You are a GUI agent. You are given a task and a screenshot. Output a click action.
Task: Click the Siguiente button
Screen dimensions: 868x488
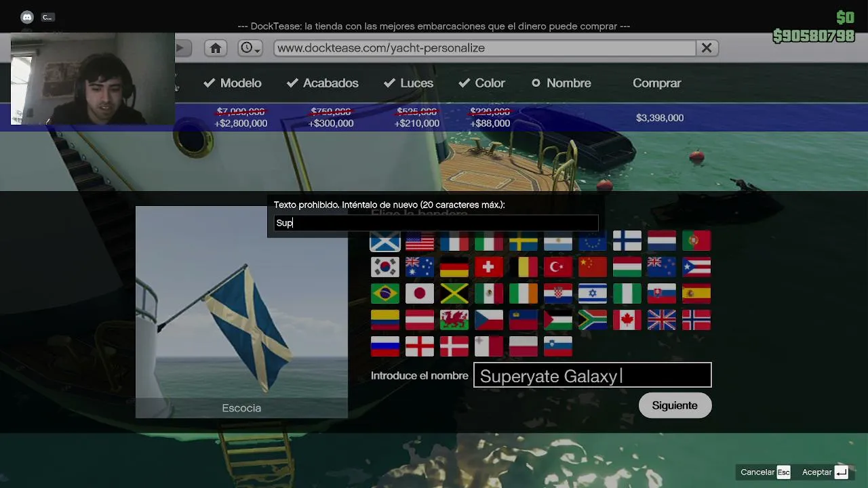point(675,405)
